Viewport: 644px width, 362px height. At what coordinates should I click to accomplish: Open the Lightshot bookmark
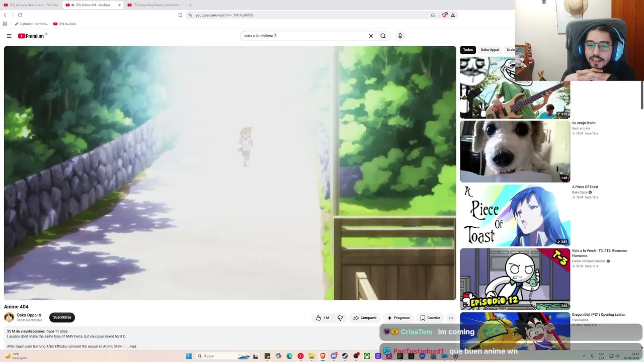click(31, 24)
